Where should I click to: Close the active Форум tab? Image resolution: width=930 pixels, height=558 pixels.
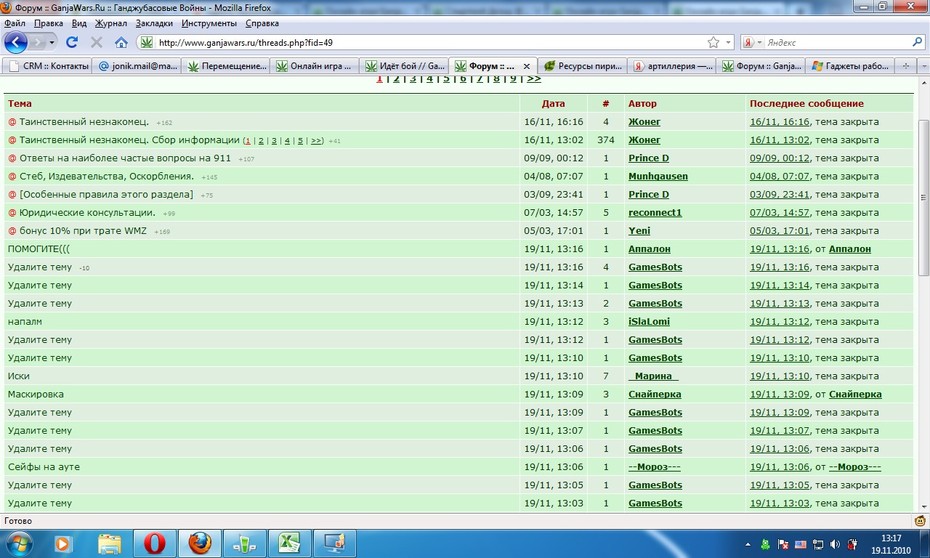526,66
